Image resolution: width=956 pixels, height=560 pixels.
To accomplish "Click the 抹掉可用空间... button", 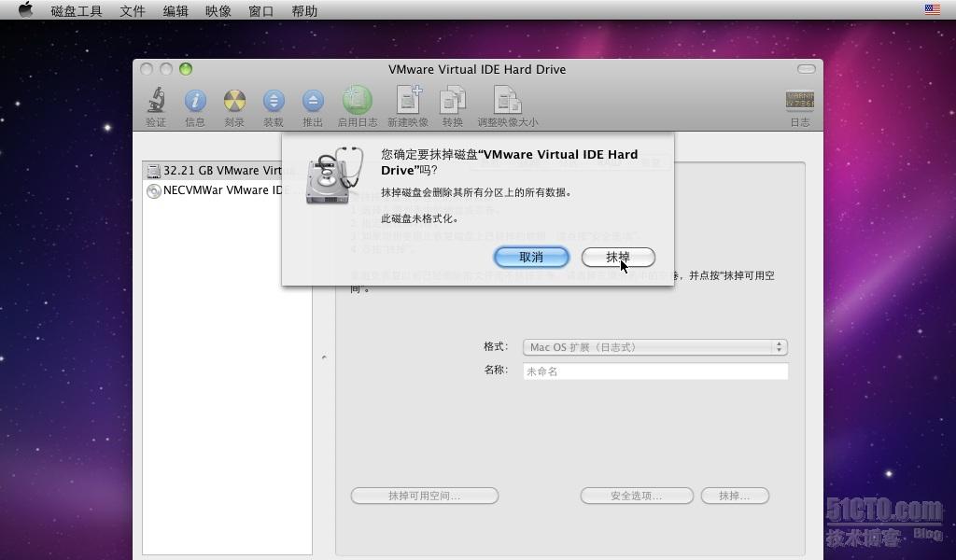I will (425, 496).
